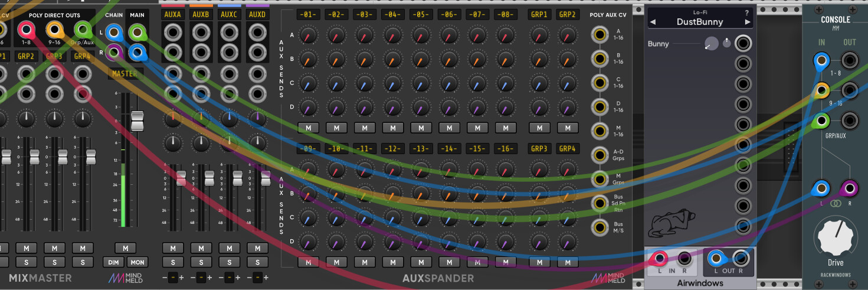Mute aux sends for track -16-
868x290 pixels.
[x=506, y=262]
